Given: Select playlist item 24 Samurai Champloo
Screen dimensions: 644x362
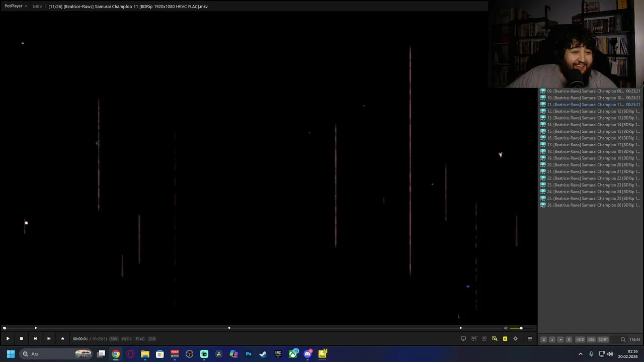Looking at the screenshot, I should pyautogui.click(x=590, y=192).
